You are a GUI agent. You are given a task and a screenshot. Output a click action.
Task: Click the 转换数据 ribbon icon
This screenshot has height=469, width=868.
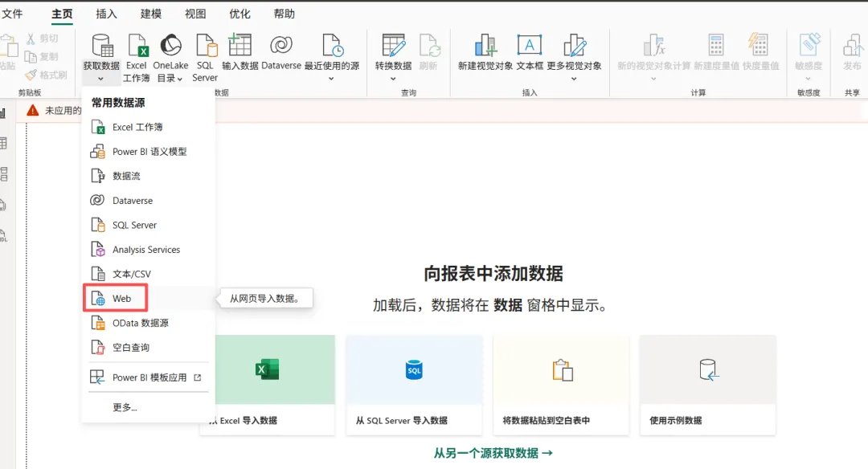pos(394,45)
